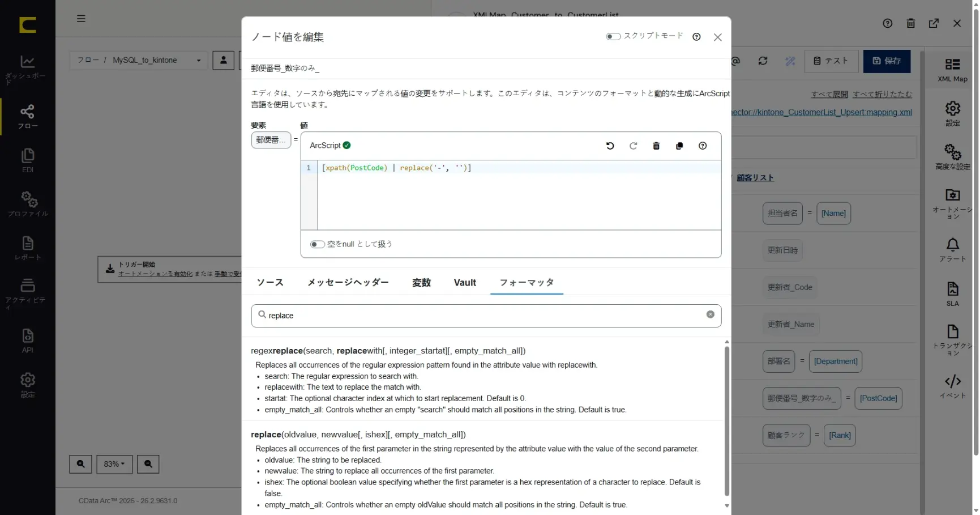Select the regexreplace formatter entry
This screenshot has height=515, width=980.
click(388, 351)
